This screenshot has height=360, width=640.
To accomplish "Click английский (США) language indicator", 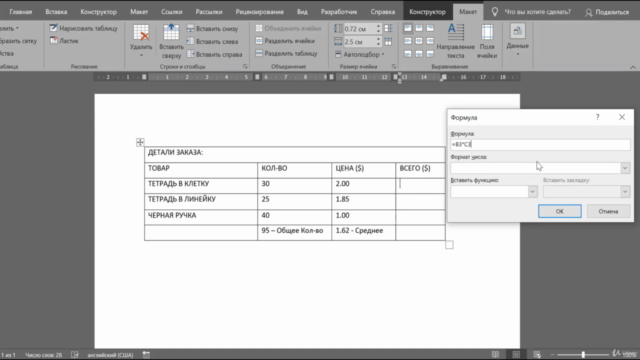I will pyautogui.click(x=110, y=355).
